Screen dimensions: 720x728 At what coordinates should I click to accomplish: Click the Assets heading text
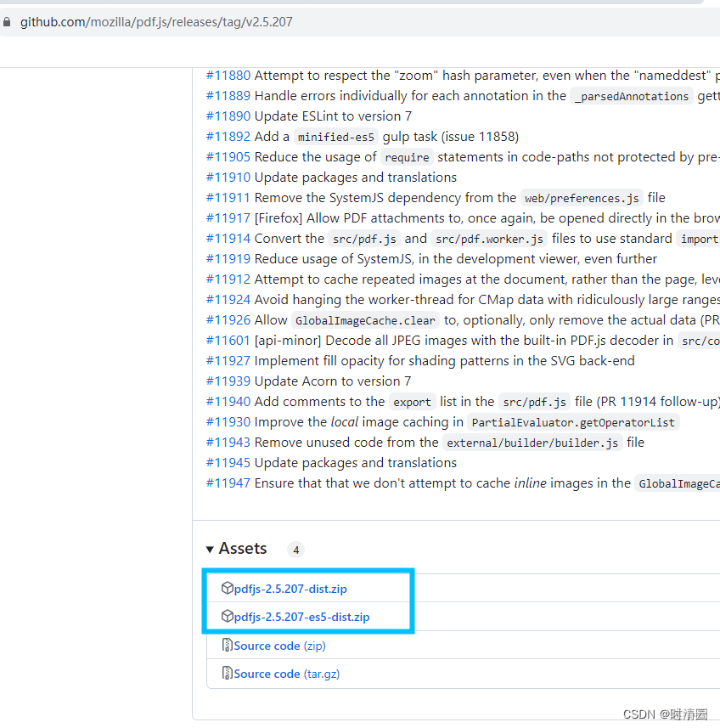pyautogui.click(x=243, y=548)
